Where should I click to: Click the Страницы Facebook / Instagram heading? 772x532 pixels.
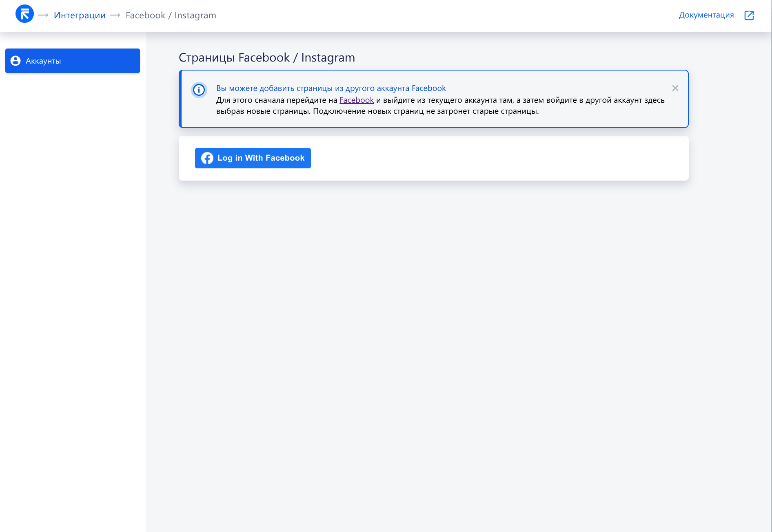point(266,57)
